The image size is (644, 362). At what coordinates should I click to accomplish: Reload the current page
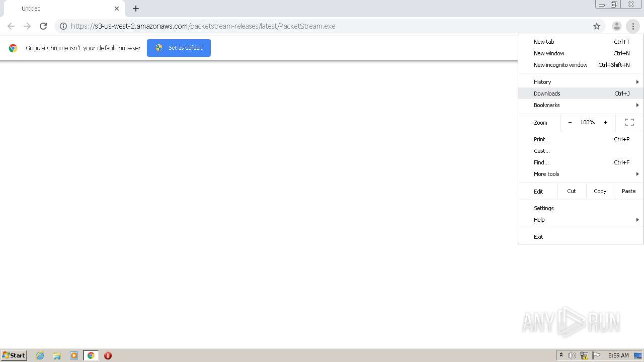43,26
